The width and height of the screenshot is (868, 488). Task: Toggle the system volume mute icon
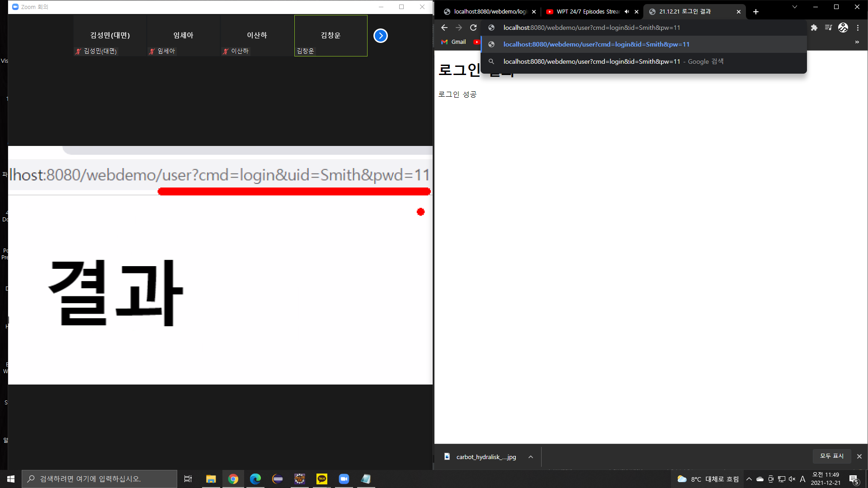click(x=792, y=479)
